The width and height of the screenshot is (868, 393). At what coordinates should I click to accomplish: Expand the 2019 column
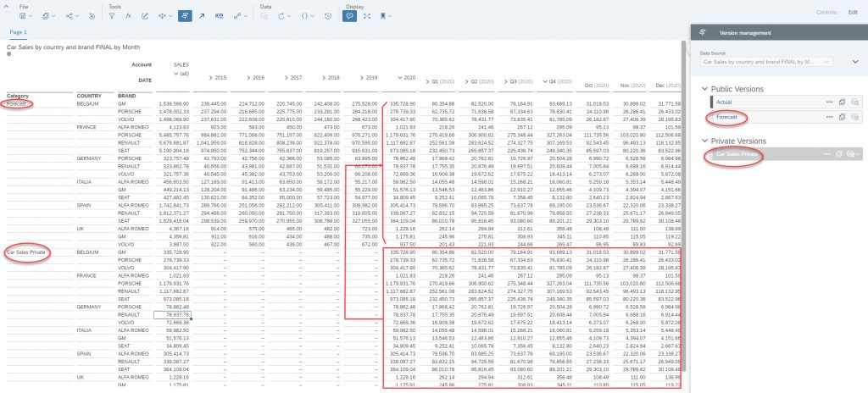pos(361,78)
